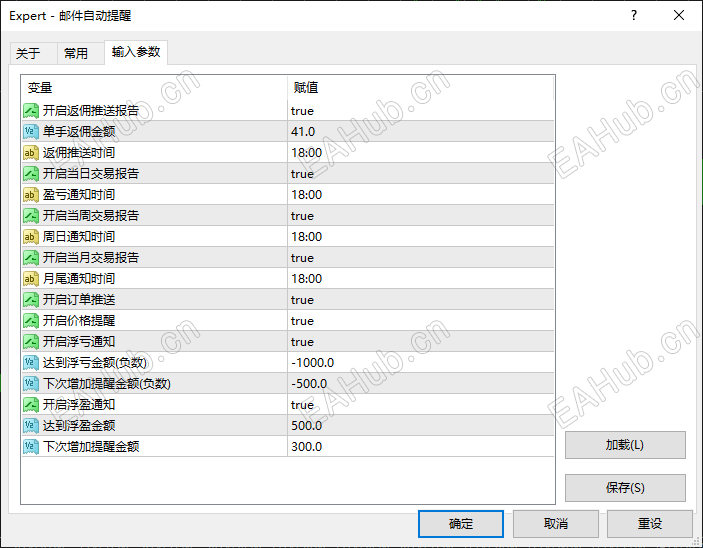Cancel the dialog with 取消
The image size is (703, 548).
click(556, 524)
